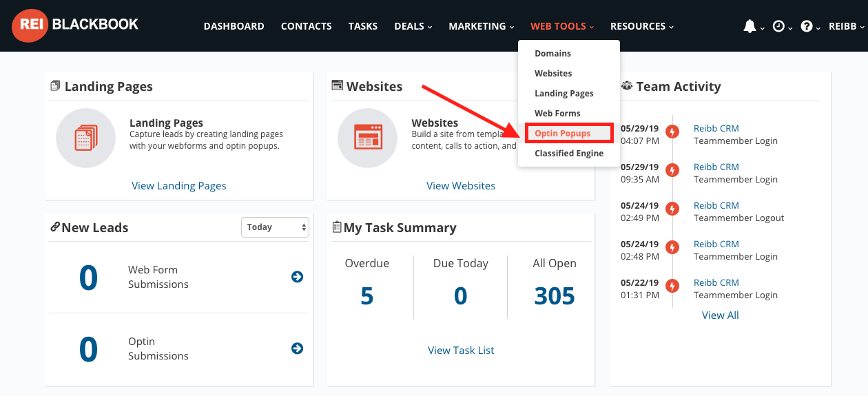
Task: Open Reibb CRM link dated 05/29/19 09:35 AM
Action: (716, 167)
